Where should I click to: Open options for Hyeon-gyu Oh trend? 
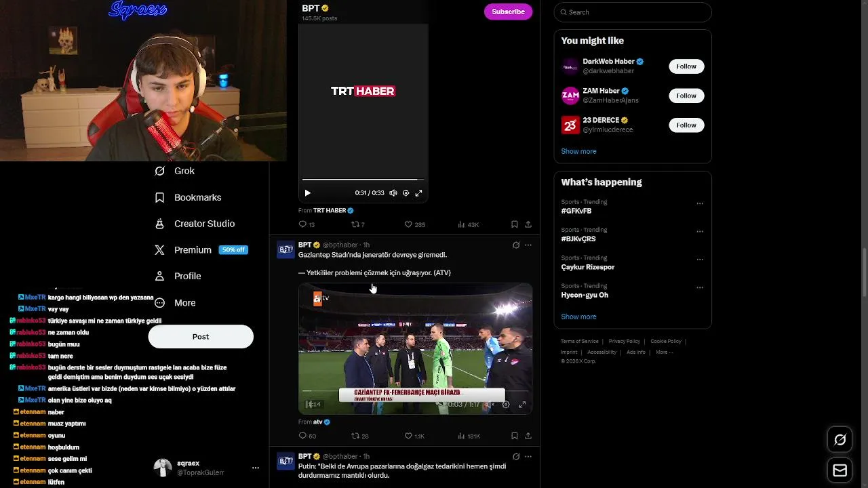pyautogui.click(x=700, y=287)
